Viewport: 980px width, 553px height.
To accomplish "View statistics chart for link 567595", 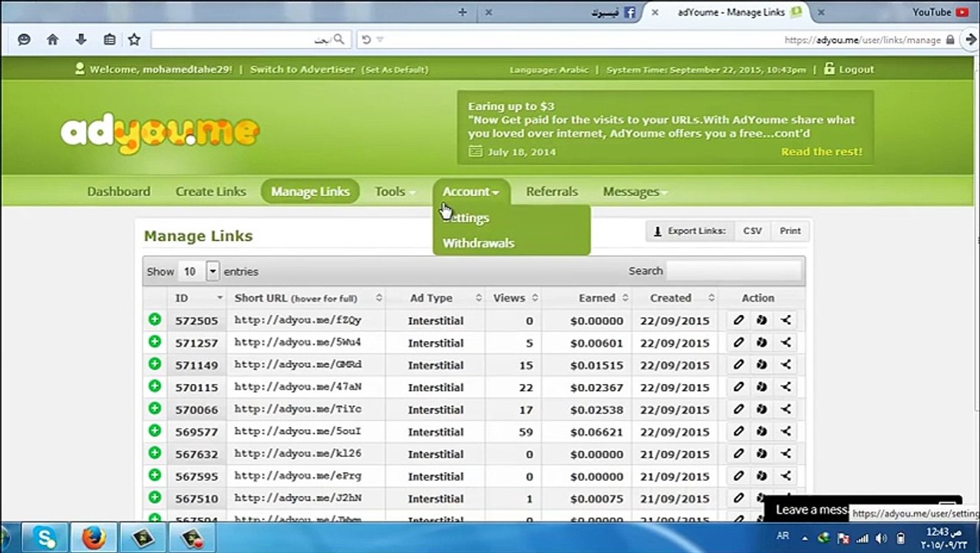I will click(x=761, y=476).
